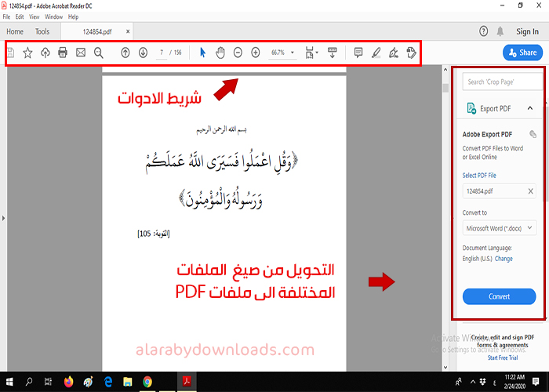Screen dimensions: 549x392
Task: Open the Windows Start menu
Action: click(x=9, y=382)
